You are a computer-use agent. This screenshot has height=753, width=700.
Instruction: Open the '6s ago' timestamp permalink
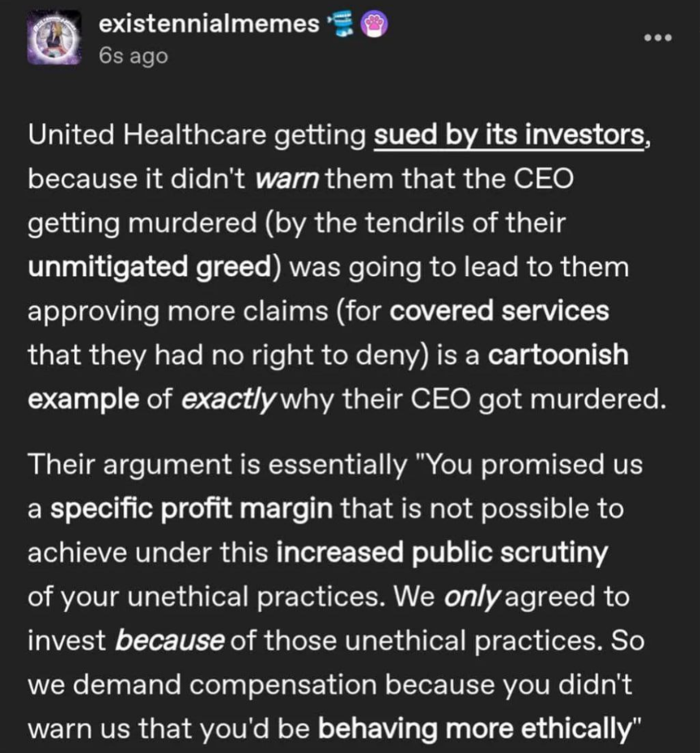(x=134, y=56)
